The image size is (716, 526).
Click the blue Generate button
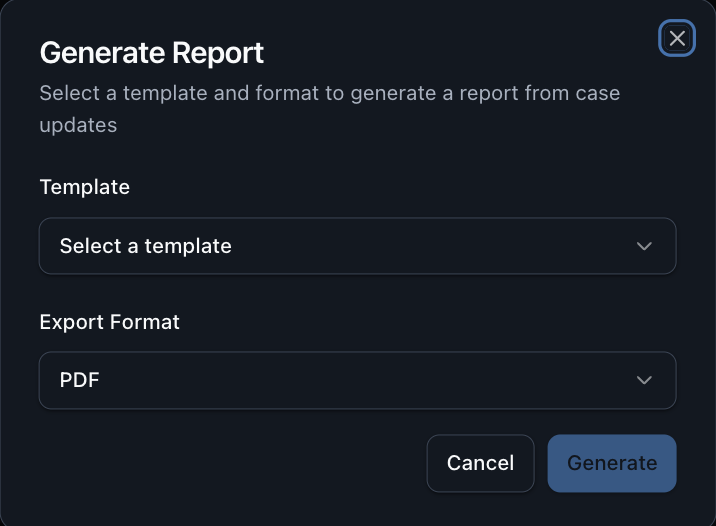611,463
